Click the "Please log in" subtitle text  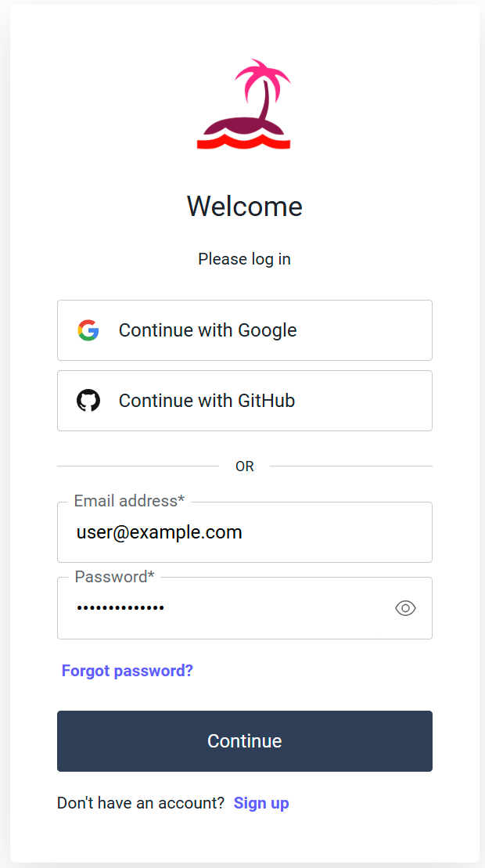coord(244,259)
